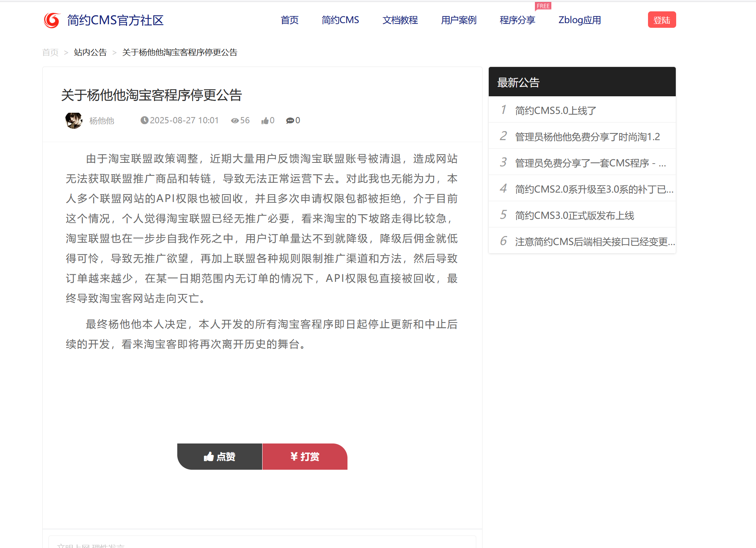Open the 简约CMS官方社区 site title

(115, 20)
